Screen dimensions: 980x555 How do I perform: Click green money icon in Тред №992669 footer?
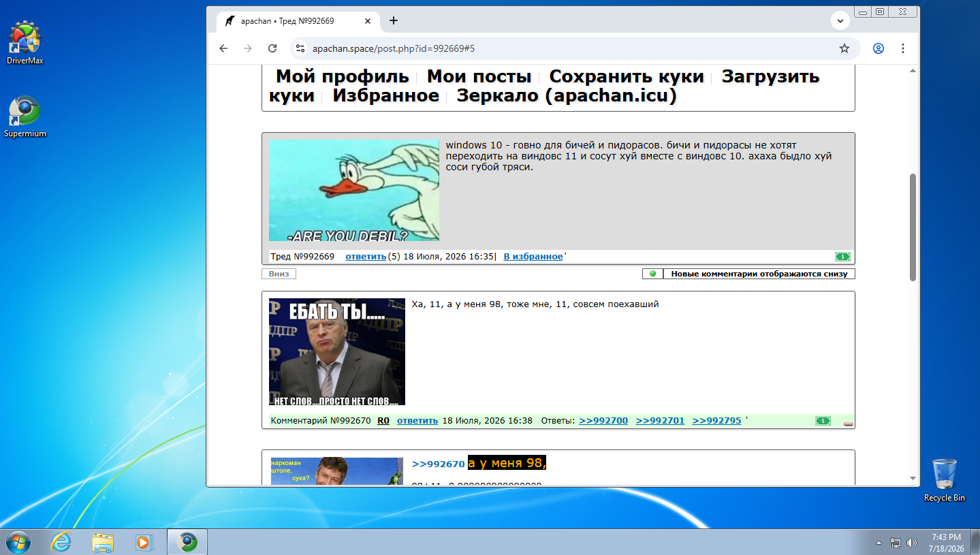(842, 257)
